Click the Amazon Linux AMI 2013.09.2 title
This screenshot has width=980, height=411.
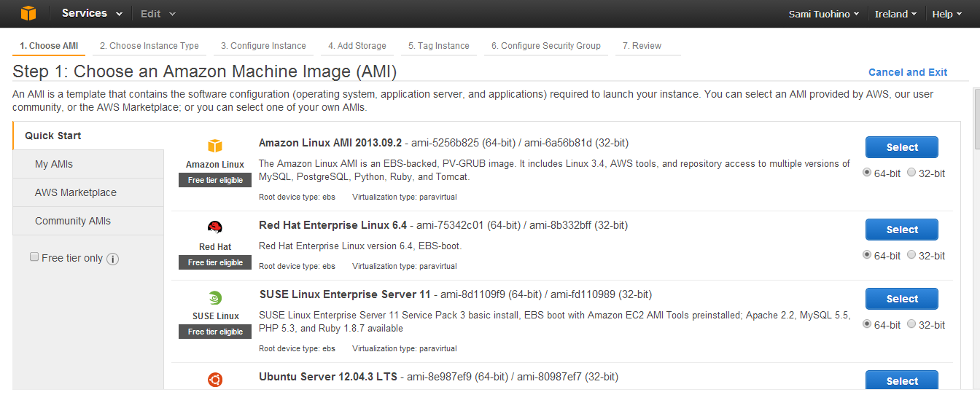330,143
